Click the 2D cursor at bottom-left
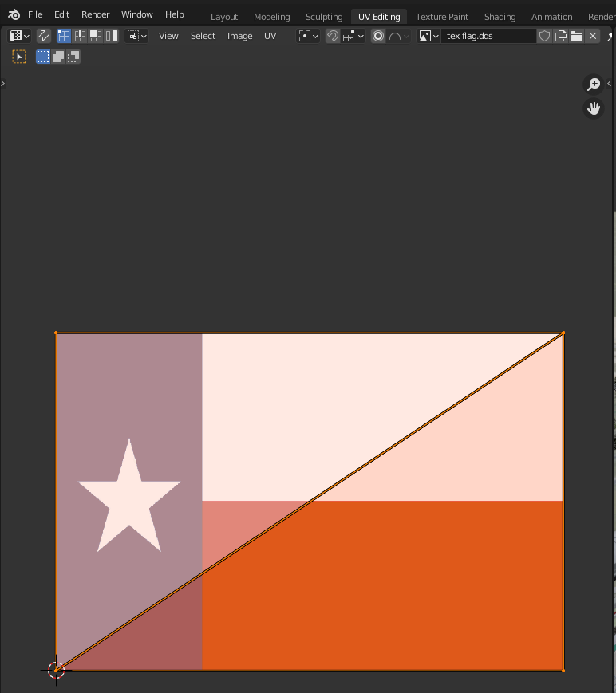Image resolution: width=616 pixels, height=693 pixels. [x=56, y=671]
